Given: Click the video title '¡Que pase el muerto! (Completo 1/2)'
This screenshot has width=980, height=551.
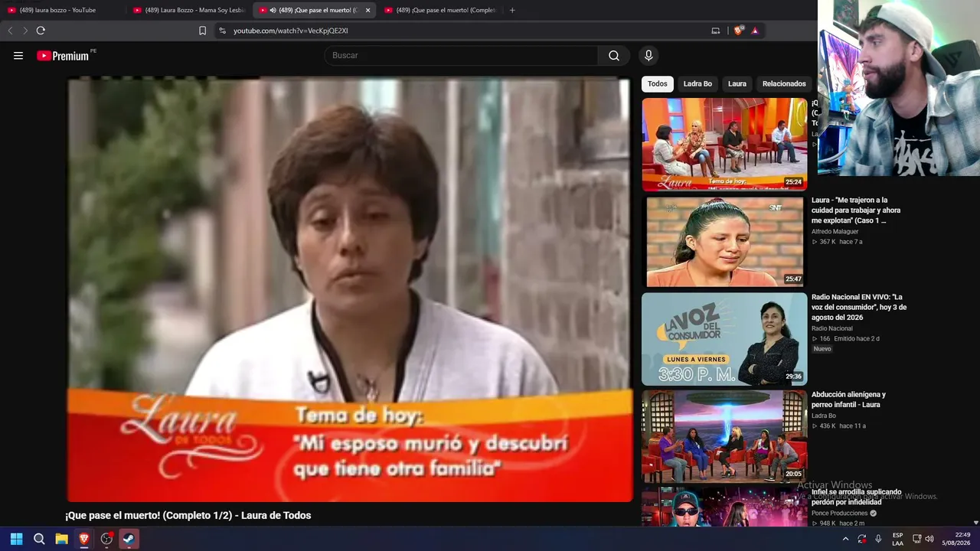Looking at the screenshot, I should 188,515.
